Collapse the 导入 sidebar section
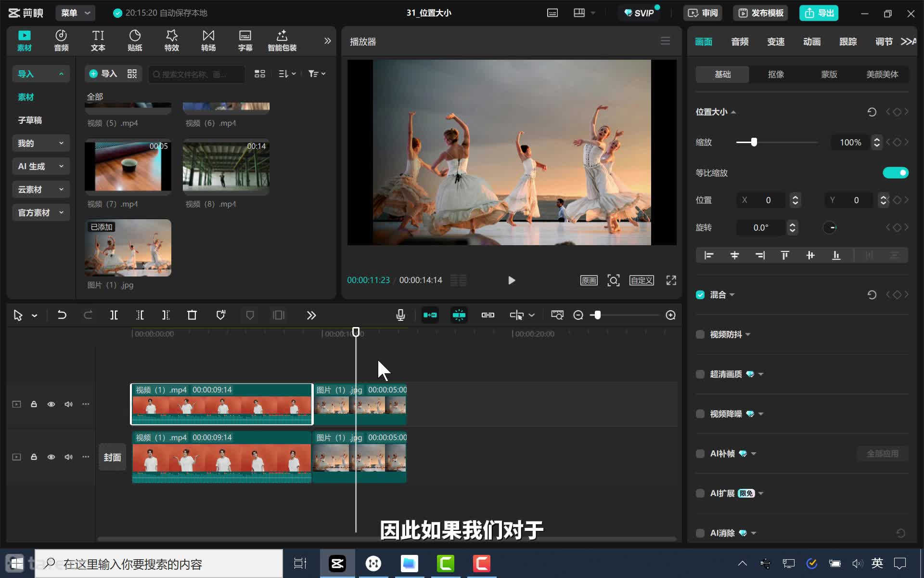 point(41,74)
